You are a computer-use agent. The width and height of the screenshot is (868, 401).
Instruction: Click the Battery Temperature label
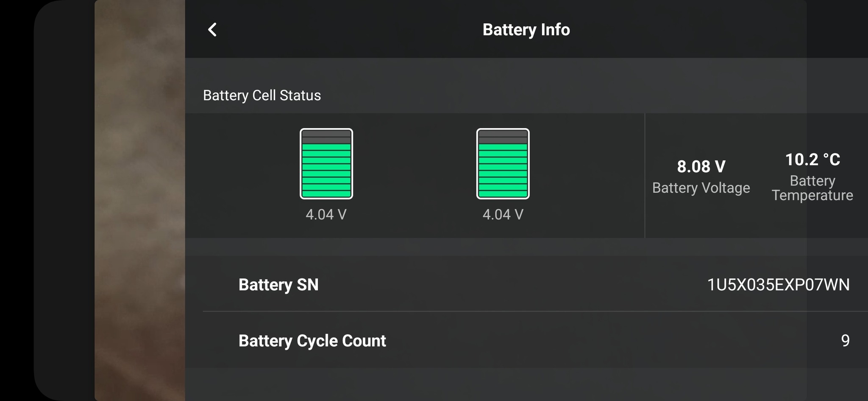[812, 188]
